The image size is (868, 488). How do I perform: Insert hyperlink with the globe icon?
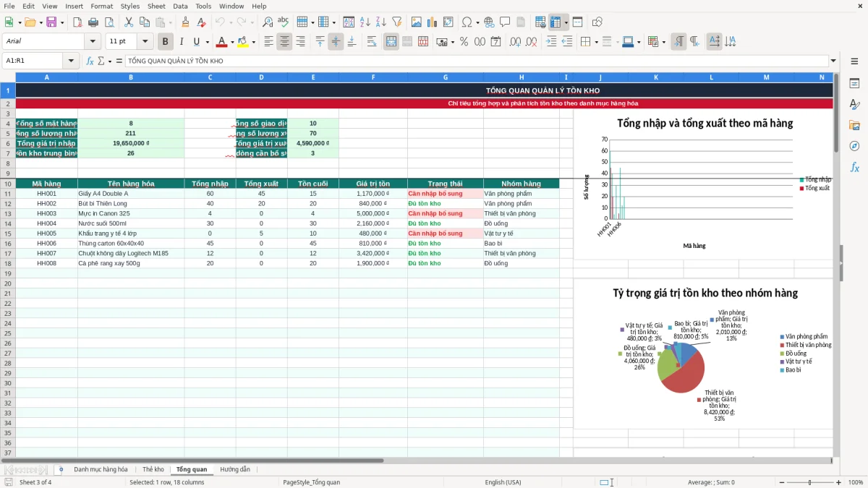coord(489,22)
